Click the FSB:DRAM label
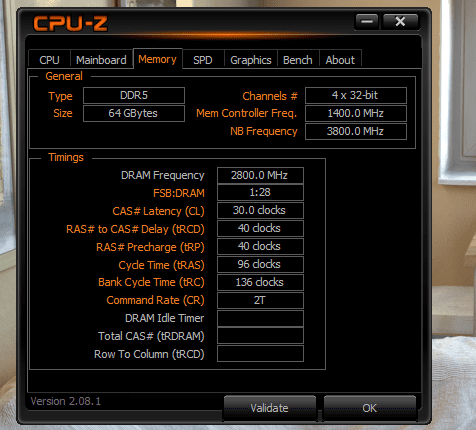This screenshot has width=476, height=430. [x=179, y=193]
